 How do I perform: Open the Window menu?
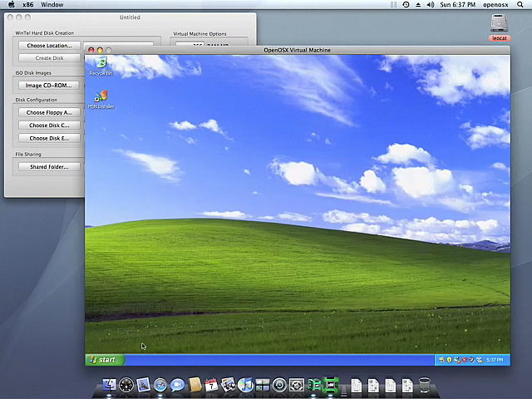tap(52, 5)
